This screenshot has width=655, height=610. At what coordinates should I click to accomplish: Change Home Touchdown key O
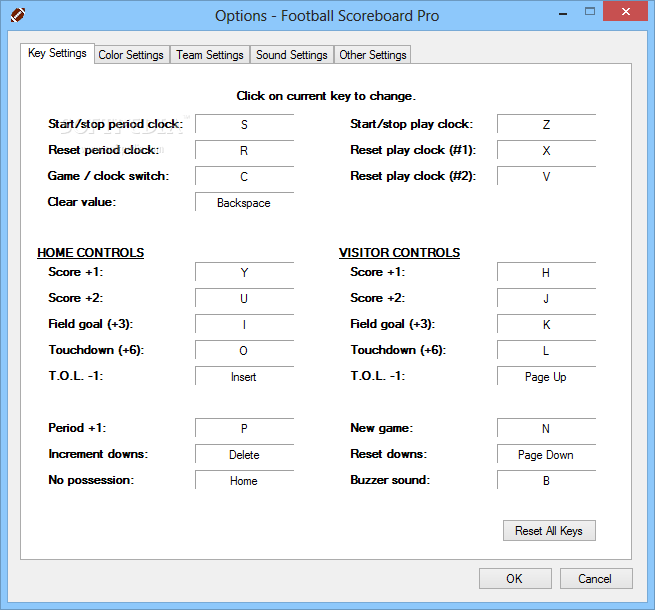tap(244, 350)
